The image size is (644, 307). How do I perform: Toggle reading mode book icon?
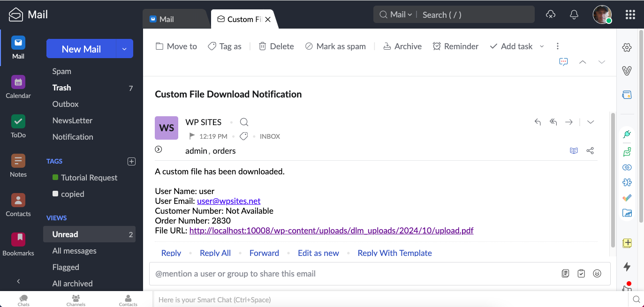[574, 150]
